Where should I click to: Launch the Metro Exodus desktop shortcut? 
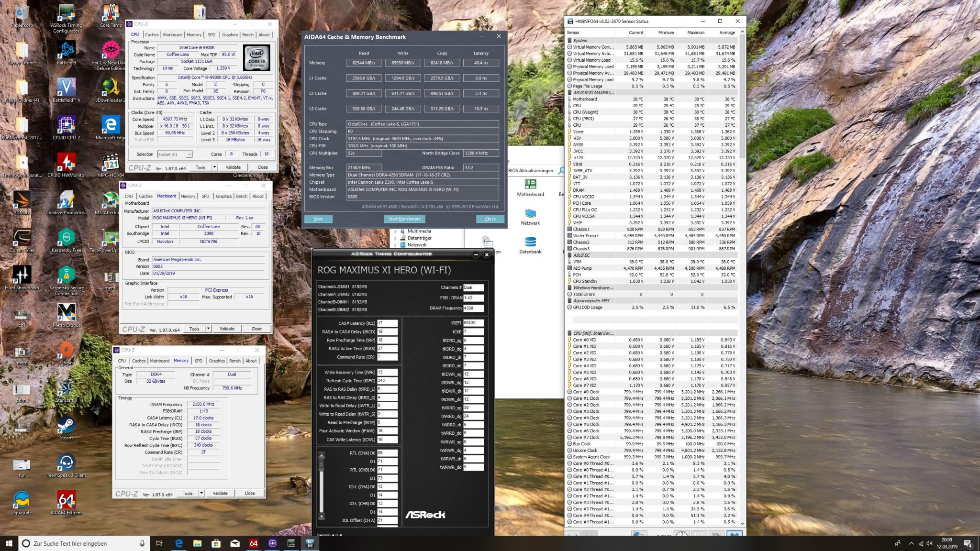(x=67, y=315)
